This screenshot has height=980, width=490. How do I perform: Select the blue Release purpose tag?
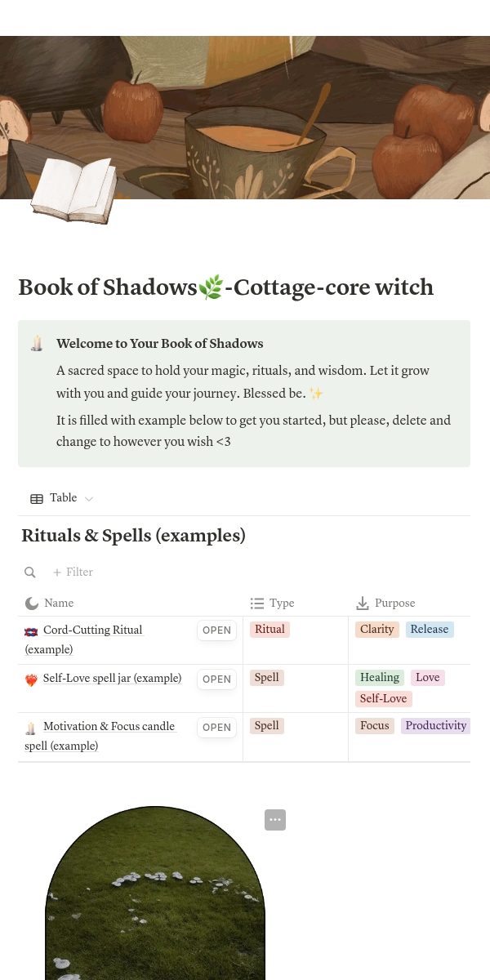[429, 629]
